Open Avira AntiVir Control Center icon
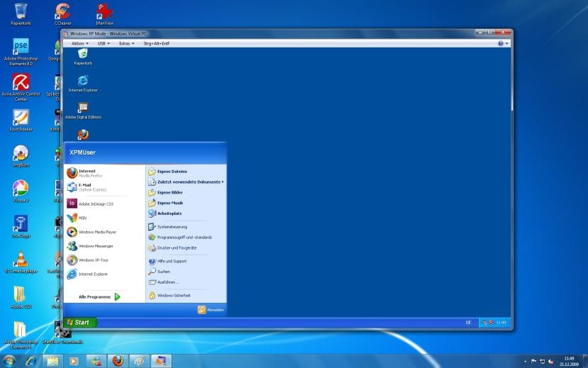 (x=21, y=87)
